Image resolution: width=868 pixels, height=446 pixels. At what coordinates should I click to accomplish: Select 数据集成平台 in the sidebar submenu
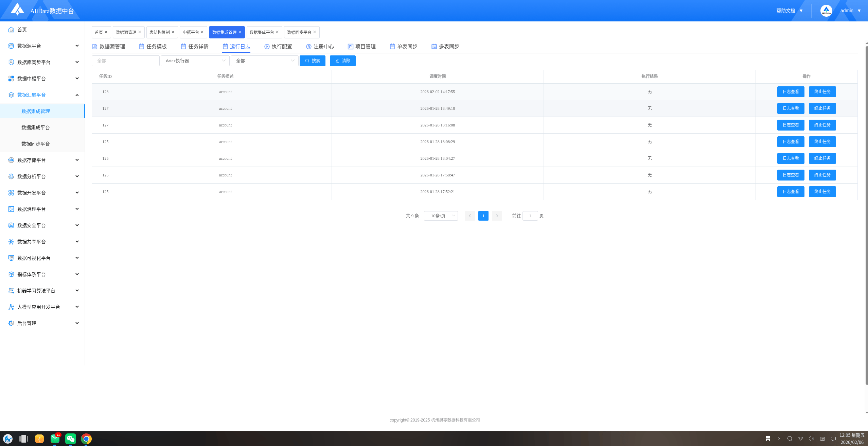pos(36,127)
